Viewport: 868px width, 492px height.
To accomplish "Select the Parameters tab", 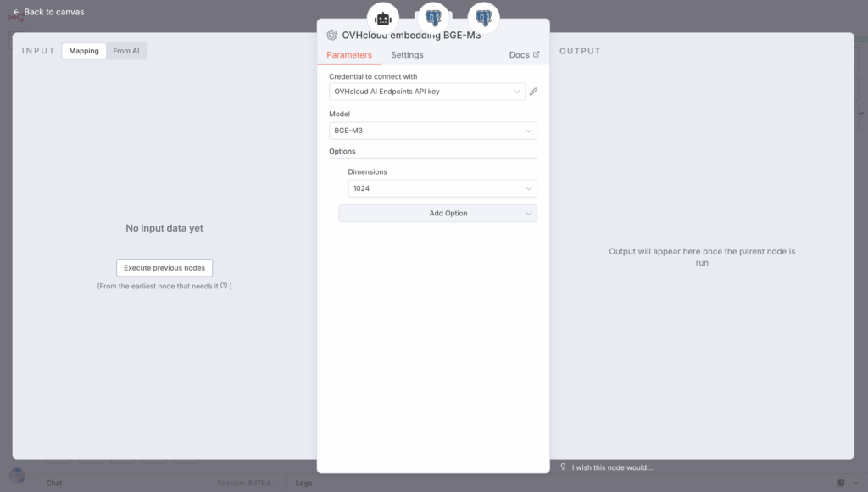I will [349, 55].
